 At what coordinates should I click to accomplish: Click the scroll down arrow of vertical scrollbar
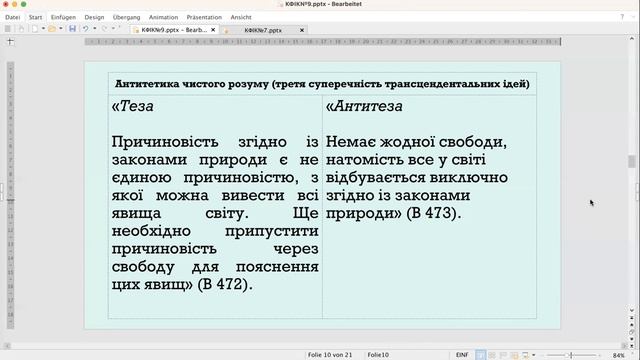click(x=632, y=310)
